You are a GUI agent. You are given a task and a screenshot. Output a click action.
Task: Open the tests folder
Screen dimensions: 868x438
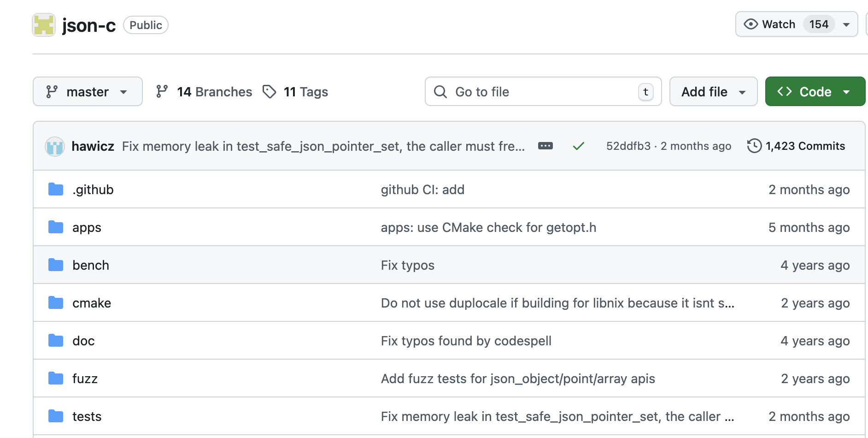pos(87,416)
